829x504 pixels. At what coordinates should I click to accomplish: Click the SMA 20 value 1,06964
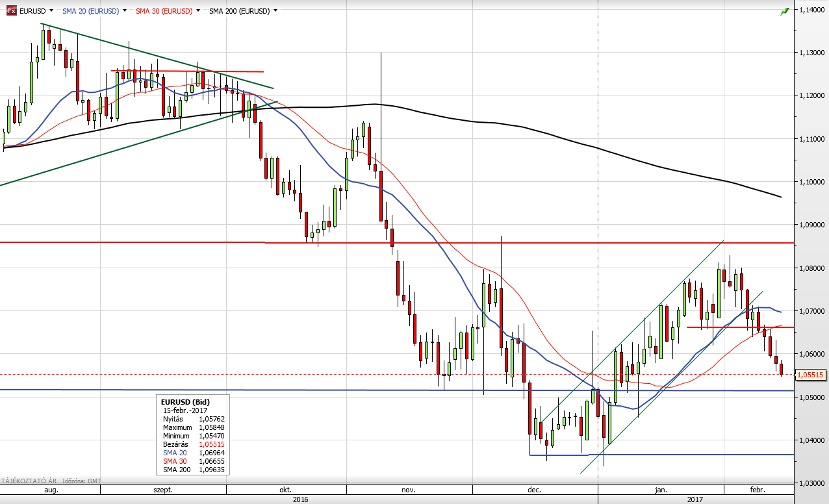click(x=211, y=453)
